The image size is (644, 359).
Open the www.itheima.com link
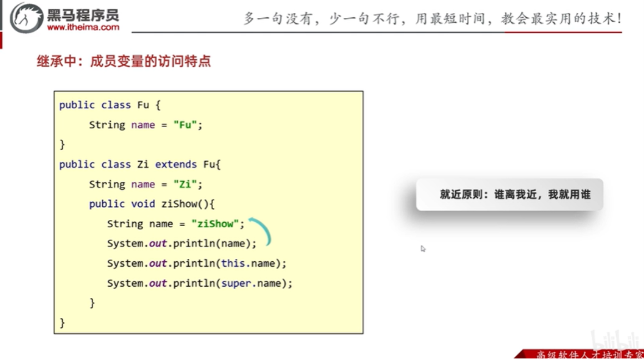(83, 27)
